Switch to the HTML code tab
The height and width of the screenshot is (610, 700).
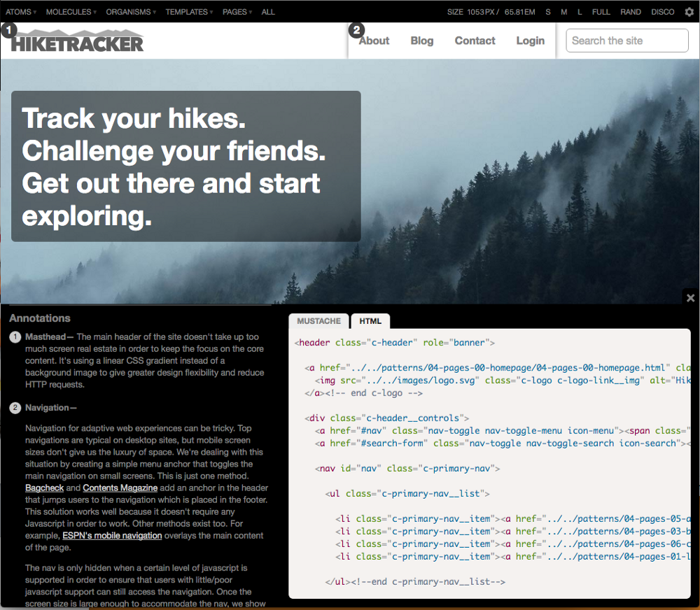point(370,321)
